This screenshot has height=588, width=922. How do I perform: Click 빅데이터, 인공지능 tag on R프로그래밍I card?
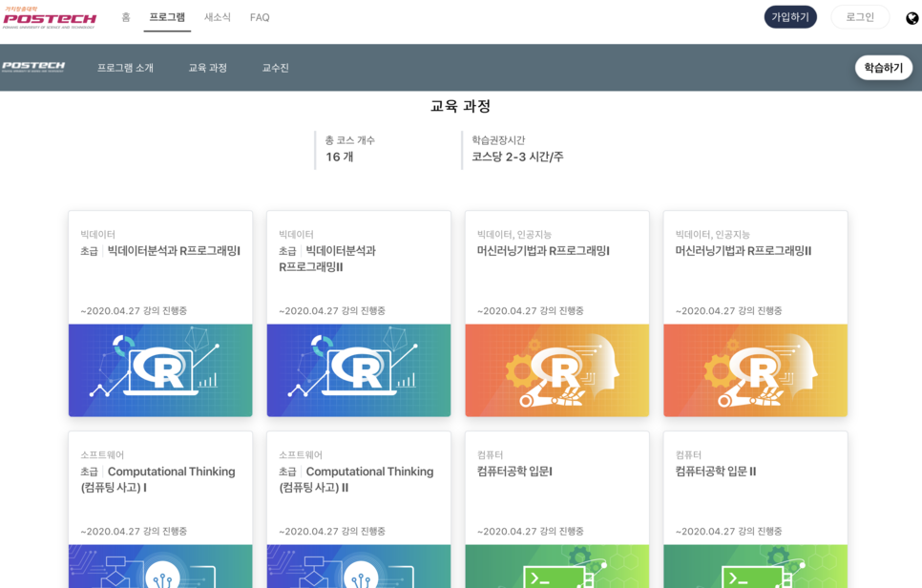[514, 234]
